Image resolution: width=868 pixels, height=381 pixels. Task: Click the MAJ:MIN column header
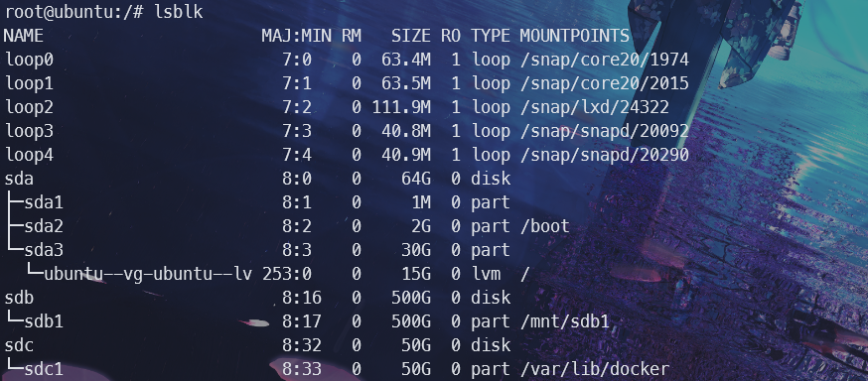[x=297, y=36]
